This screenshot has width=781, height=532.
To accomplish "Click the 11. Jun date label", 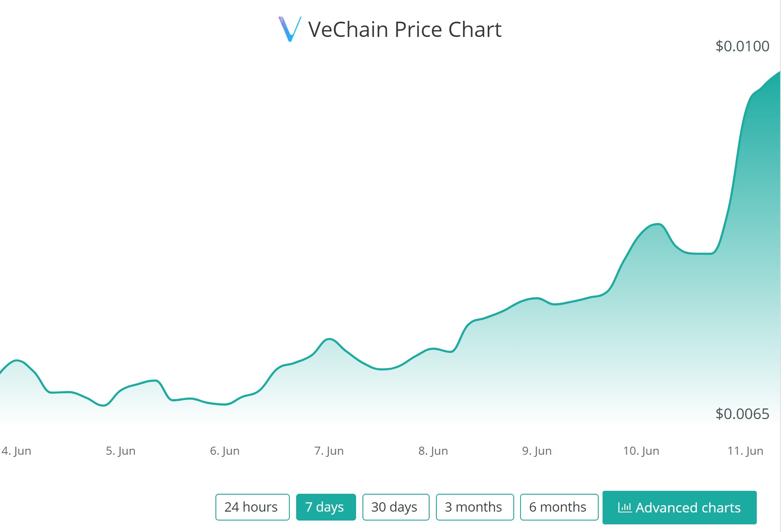I will tap(745, 451).
